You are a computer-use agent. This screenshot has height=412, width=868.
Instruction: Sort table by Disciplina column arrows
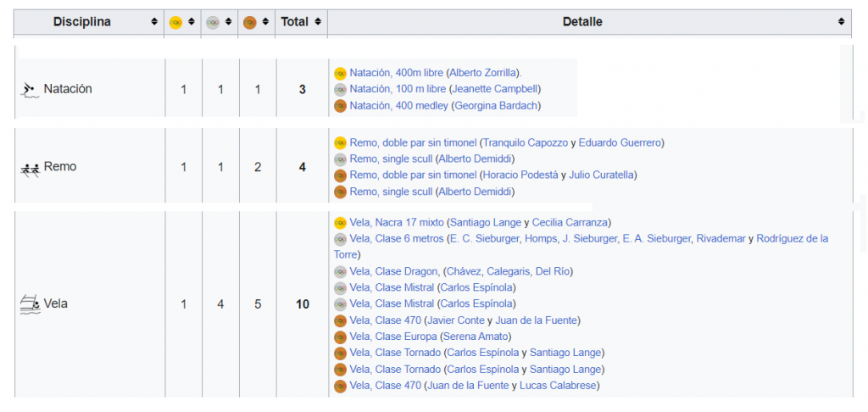click(153, 22)
